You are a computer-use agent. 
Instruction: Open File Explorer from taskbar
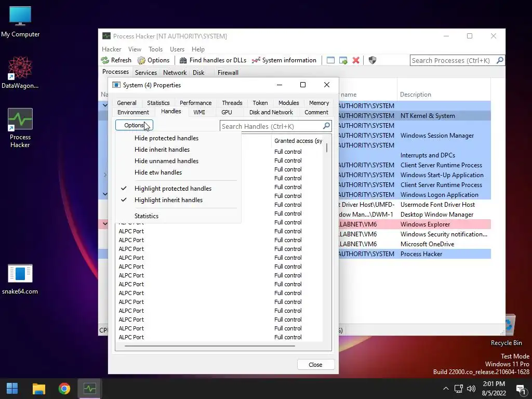pos(38,389)
